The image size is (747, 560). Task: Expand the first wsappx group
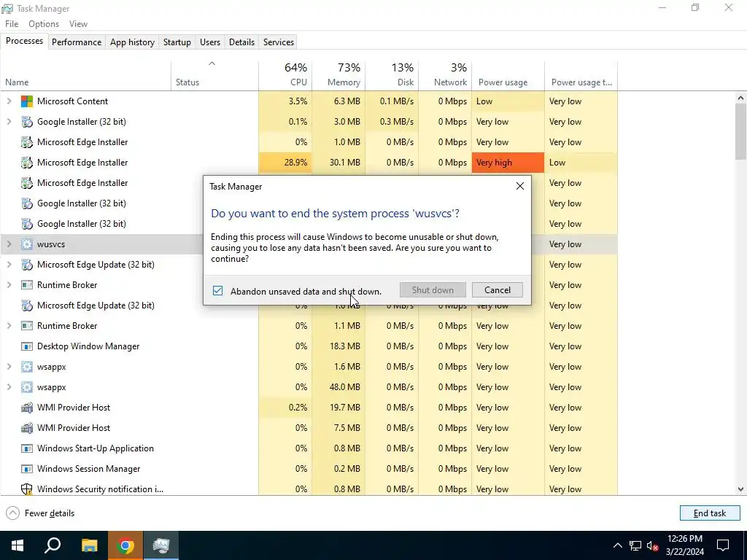[9, 367]
